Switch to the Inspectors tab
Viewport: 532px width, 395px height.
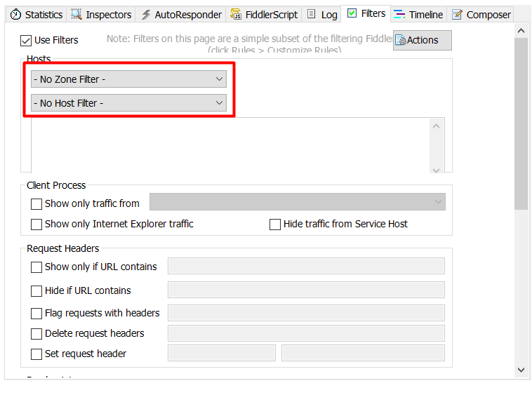[x=101, y=15]
